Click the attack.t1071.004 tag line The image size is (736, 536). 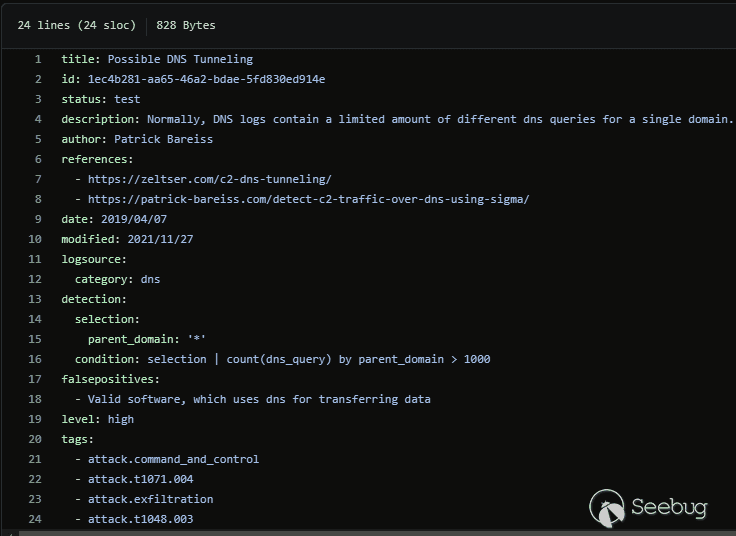(x=140, y=479)
